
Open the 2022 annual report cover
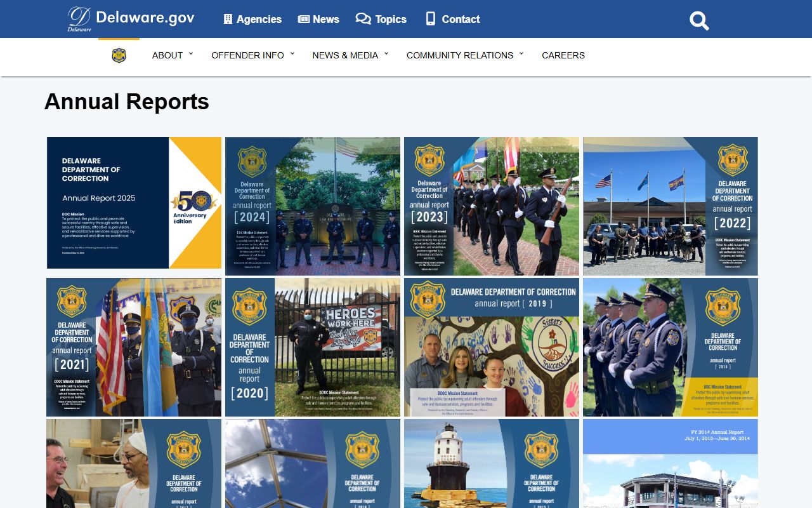click(671, 206)
